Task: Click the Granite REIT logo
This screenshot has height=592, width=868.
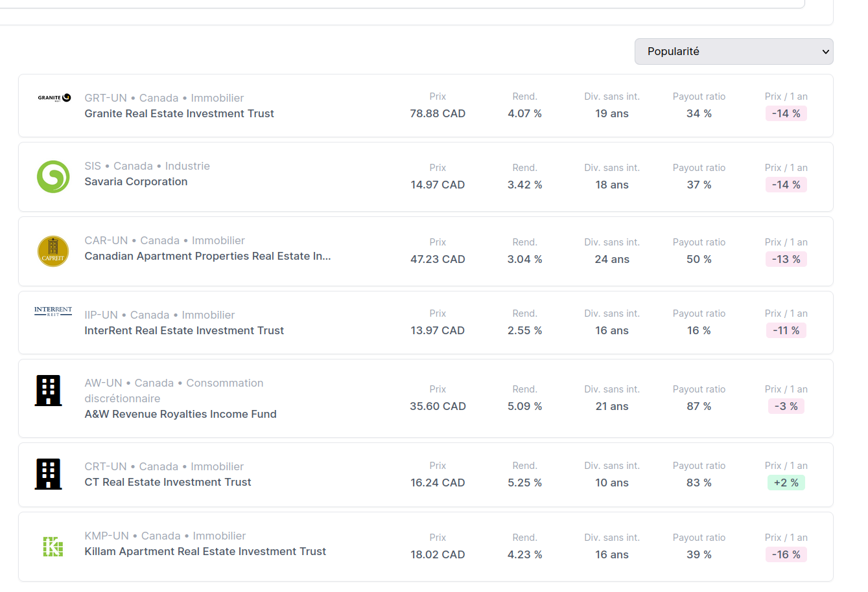Action: pyautogui.click(x=54, y=98)
